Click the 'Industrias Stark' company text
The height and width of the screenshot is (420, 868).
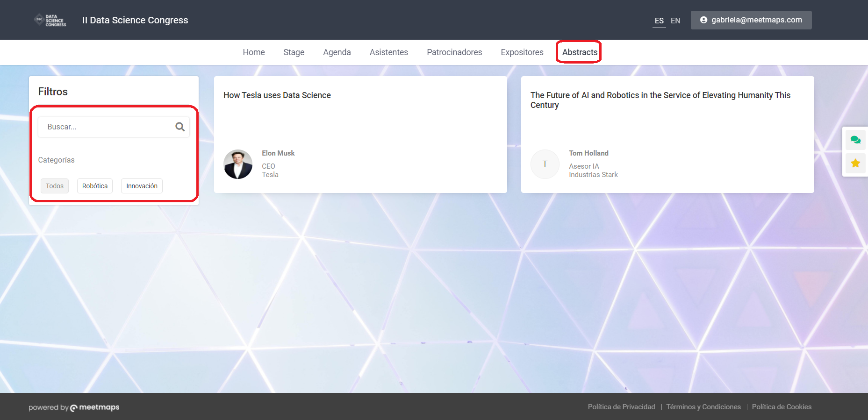click(x=593, y=175)
